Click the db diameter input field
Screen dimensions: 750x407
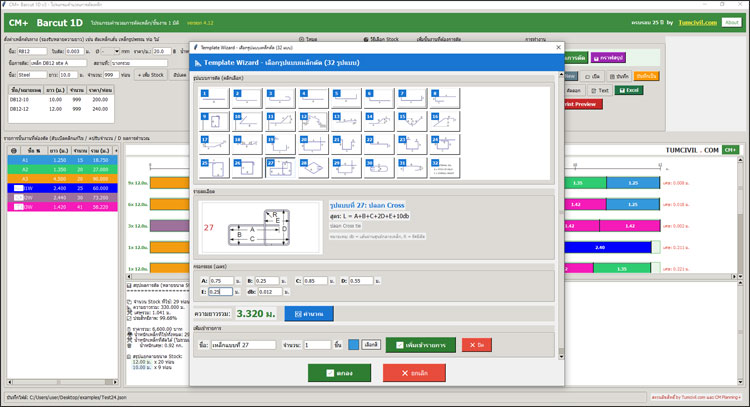click(x=272, y=292)
